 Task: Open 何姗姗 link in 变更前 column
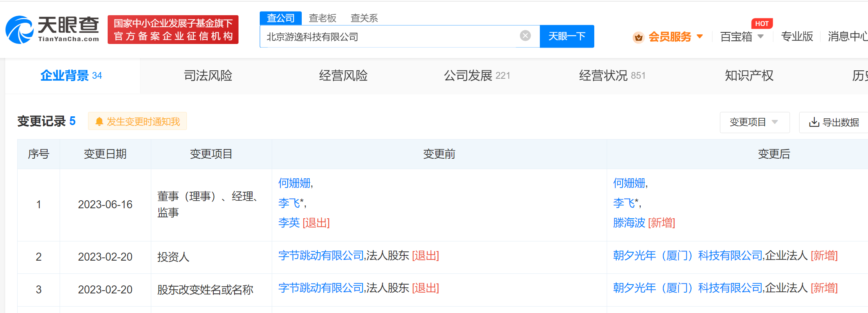coord(295,183)
